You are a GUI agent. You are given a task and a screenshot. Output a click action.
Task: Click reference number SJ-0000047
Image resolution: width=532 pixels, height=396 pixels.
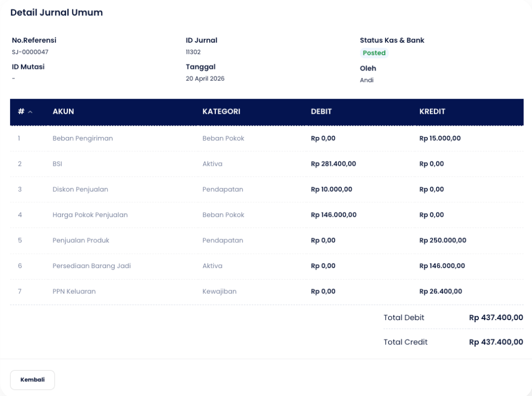(x=30, y=52)
